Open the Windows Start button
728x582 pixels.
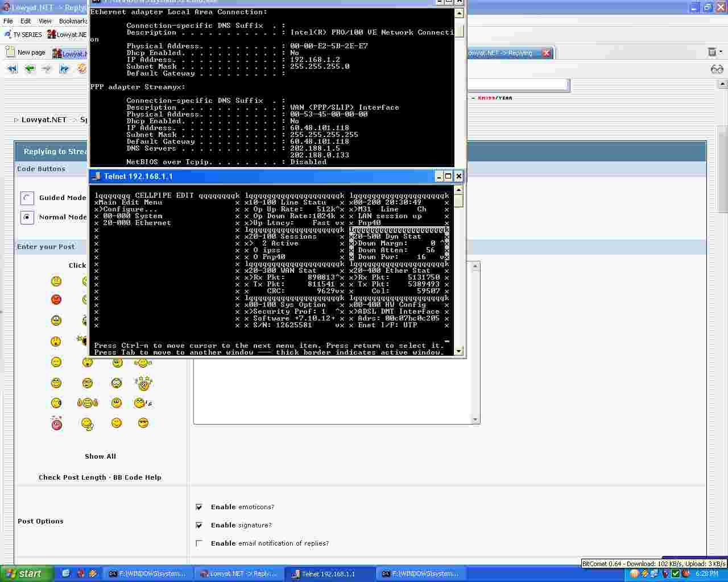pos(26,573)
